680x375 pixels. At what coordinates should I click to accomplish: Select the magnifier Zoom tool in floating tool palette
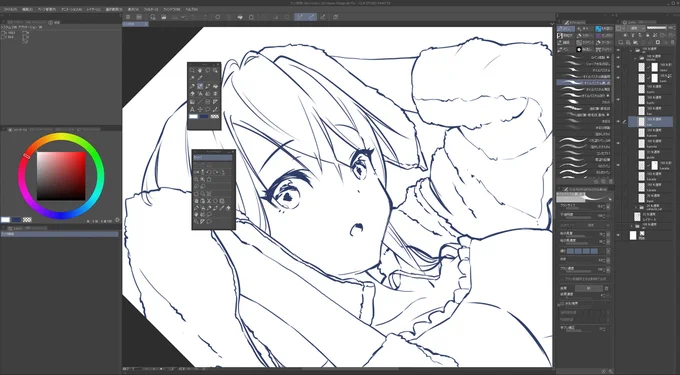tap(193, 70)
